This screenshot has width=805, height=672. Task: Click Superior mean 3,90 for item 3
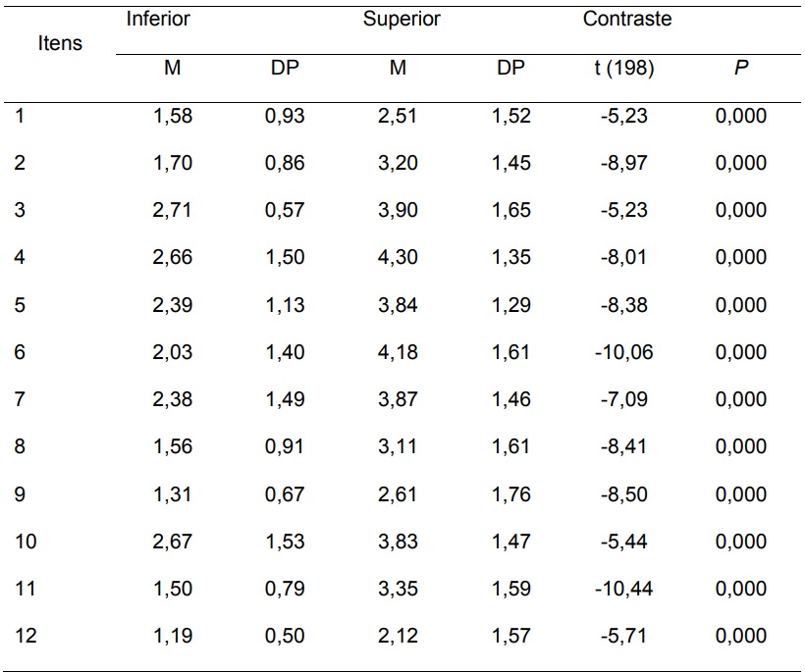398,210
